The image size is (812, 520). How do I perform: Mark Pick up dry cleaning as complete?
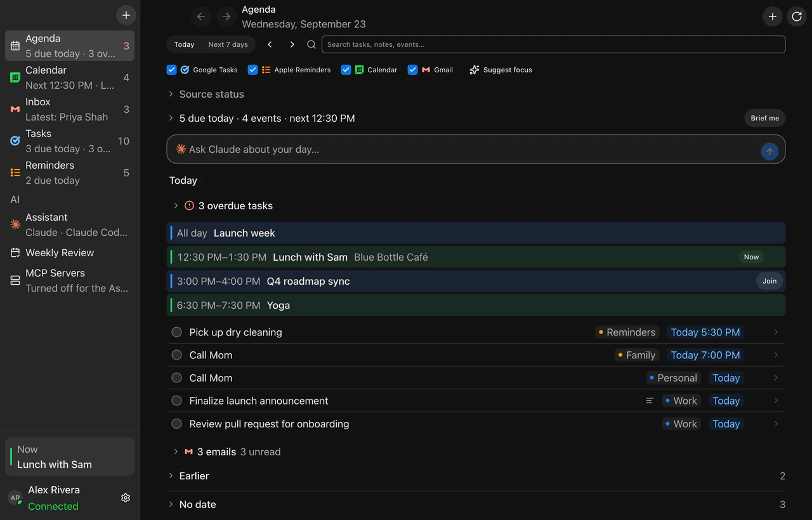(177, 332)
